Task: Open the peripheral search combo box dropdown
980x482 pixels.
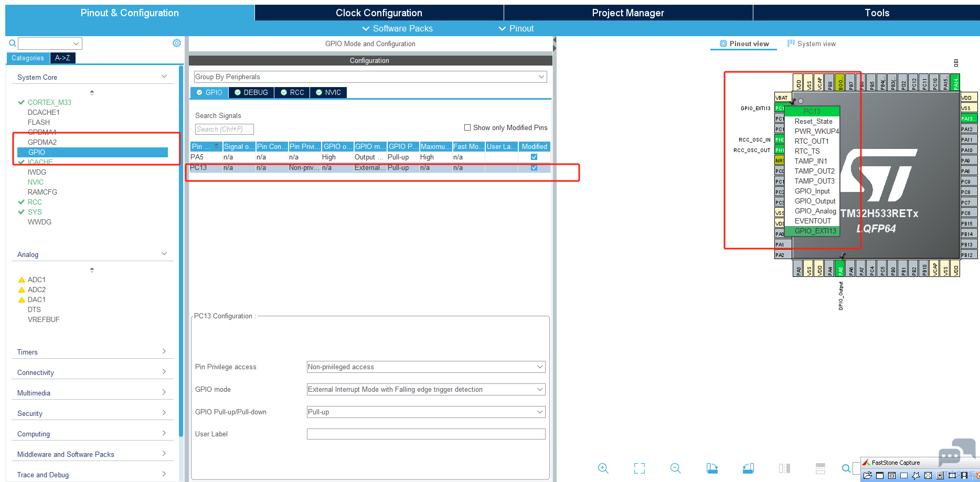Action: point(76,44)
